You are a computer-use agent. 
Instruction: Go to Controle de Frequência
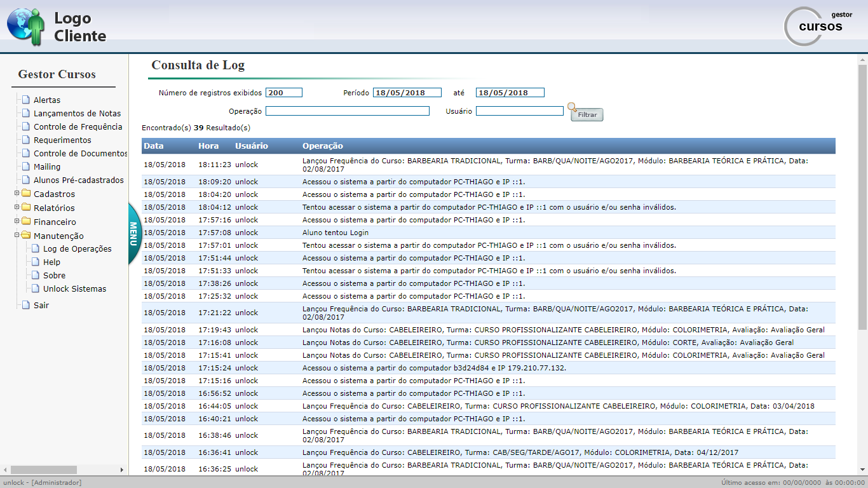pos(78,127)
